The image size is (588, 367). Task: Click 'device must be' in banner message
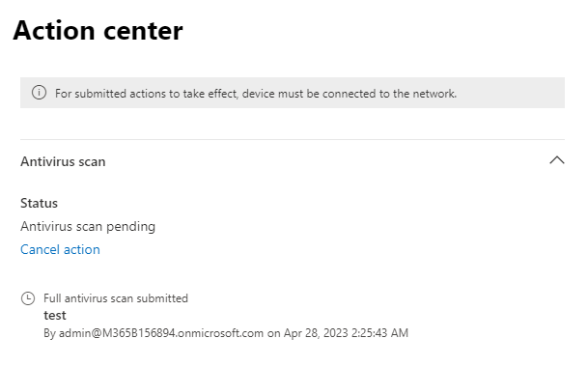click(x=281, y=94)
